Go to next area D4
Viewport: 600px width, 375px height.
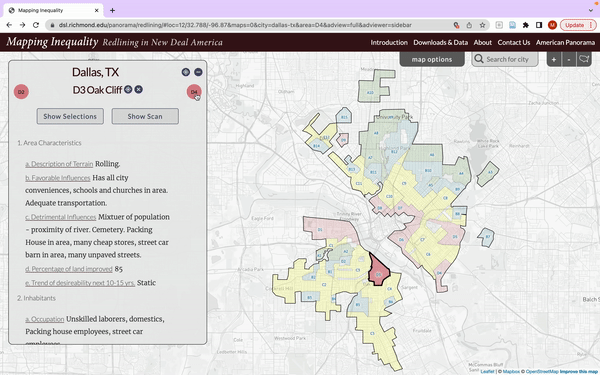[x=194, y=92]
